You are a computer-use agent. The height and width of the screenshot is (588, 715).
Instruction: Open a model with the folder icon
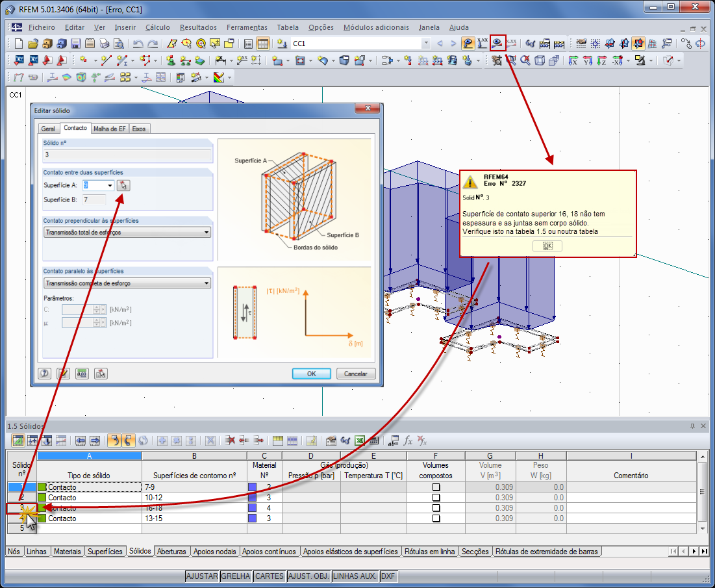point(33,44)
